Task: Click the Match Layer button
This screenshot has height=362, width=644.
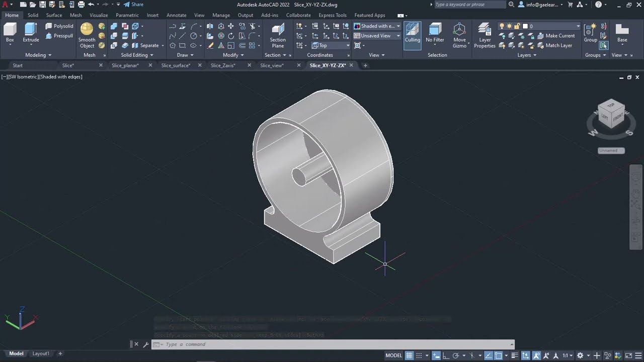Action: pyautogui.click(x=554, y=45)
